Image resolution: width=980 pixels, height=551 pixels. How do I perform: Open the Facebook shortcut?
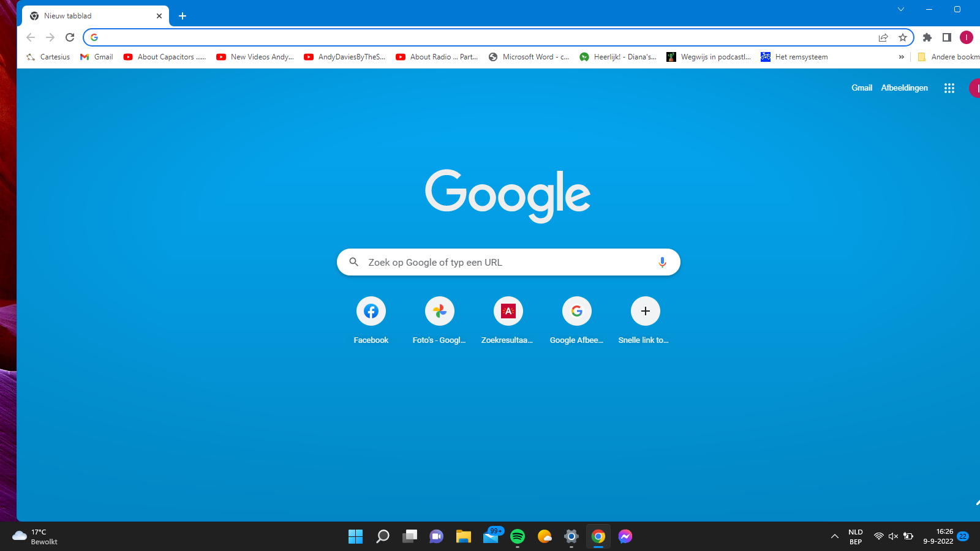coord(371,312)
